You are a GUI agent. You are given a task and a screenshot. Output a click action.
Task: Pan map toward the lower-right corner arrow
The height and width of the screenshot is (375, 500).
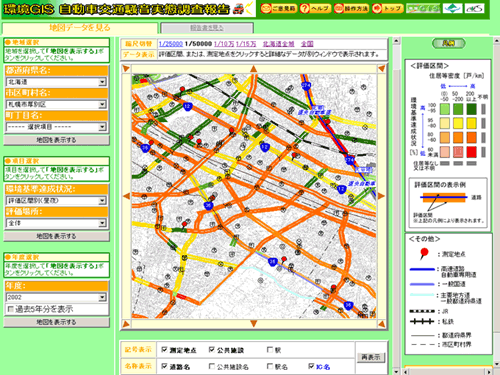(x=381, y=323)
